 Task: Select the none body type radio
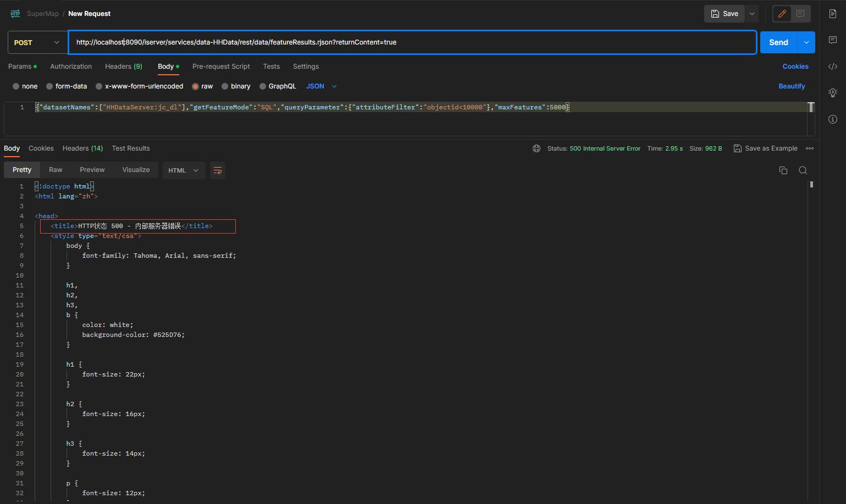click(x=16, y=86)
